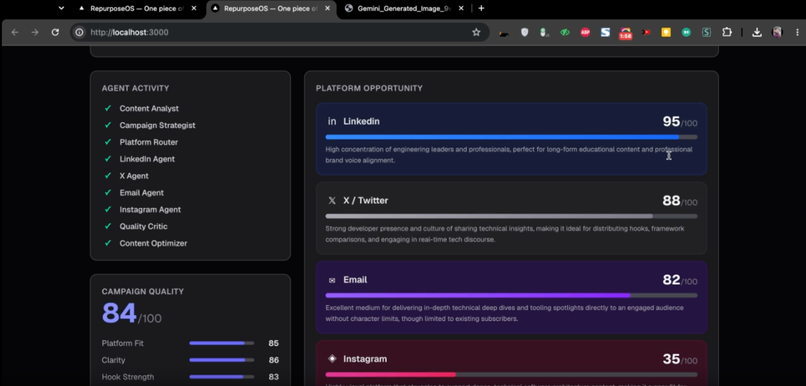The width and height of the screenshot is (806, 386).
Task: Select the Campaign Strategist agent label
Action: point(157,125)
